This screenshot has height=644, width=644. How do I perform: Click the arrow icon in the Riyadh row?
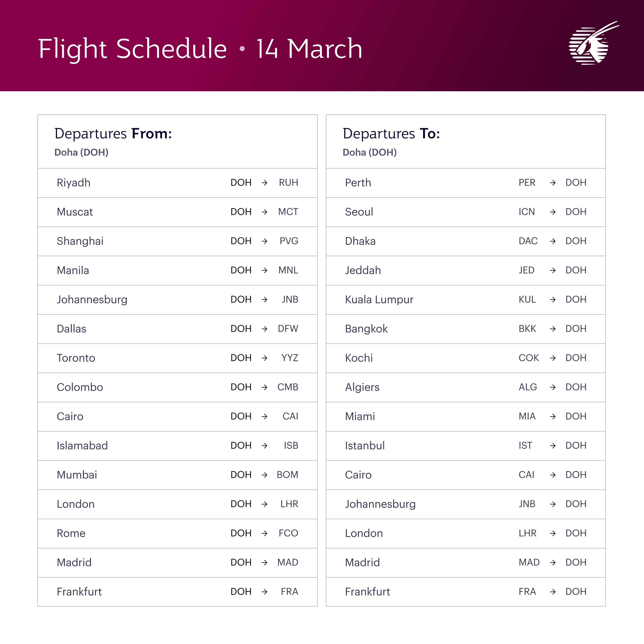coord(264,183)
